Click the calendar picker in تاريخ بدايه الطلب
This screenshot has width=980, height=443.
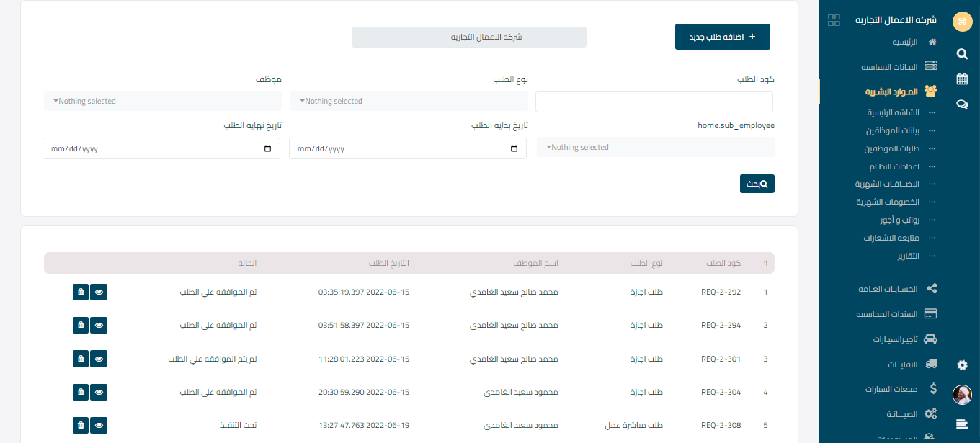(514, 149)
